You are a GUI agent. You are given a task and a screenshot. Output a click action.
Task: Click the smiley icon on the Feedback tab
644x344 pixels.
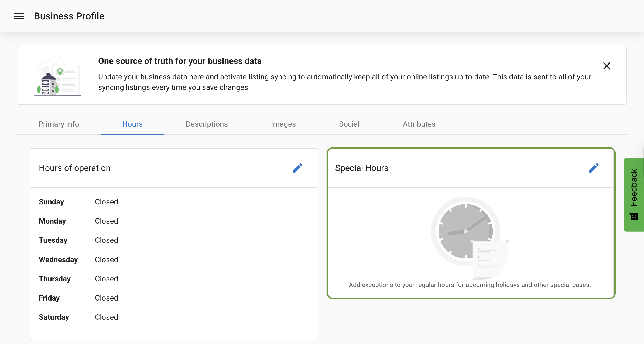point(634,216)
